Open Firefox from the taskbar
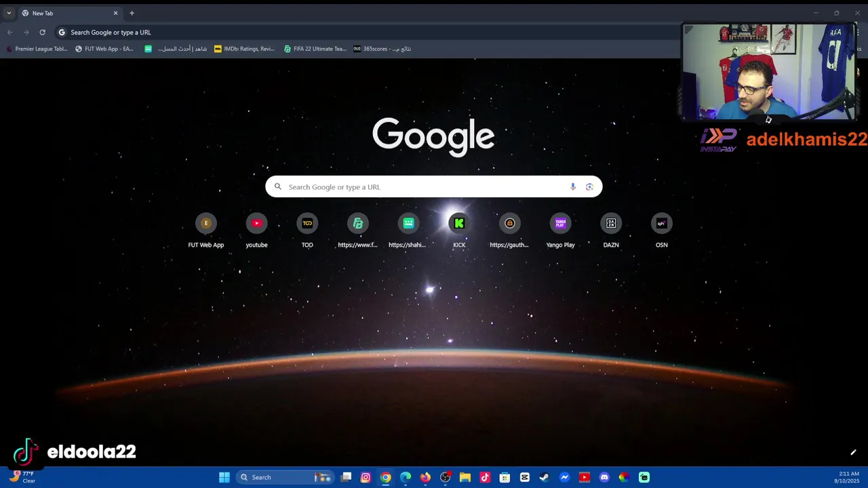Viewport: 868px width, 488px height. pyautogui.click(x=425, y=477)
